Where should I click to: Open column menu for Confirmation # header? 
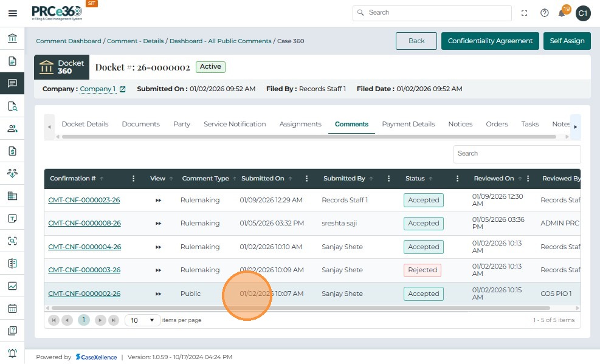(134, 179)
